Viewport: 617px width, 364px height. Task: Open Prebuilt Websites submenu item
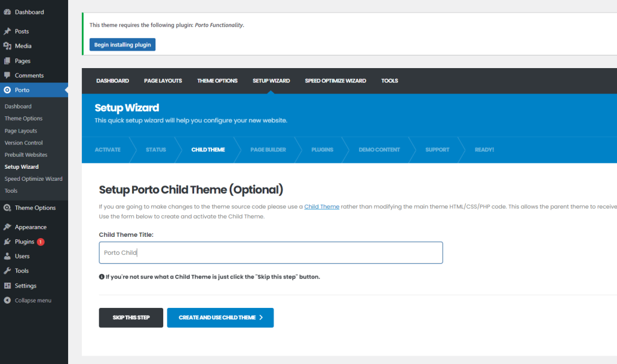26,155
